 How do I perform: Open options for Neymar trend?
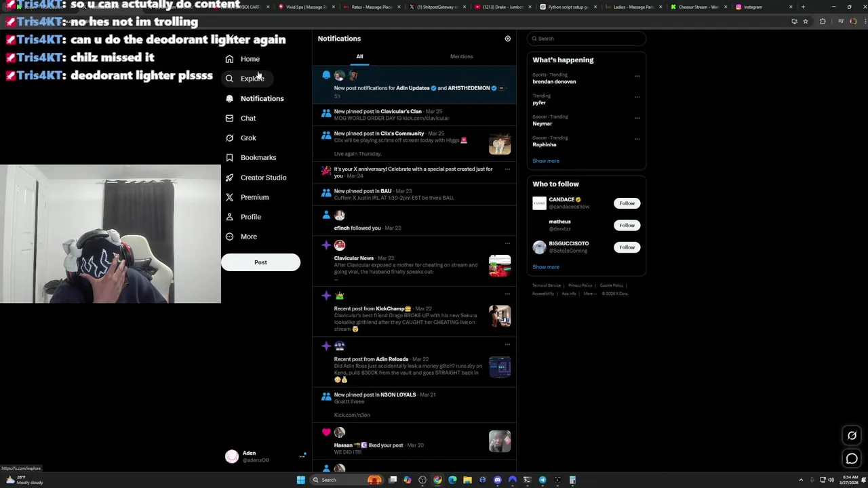pyautogui.click(x=637, y=118)
